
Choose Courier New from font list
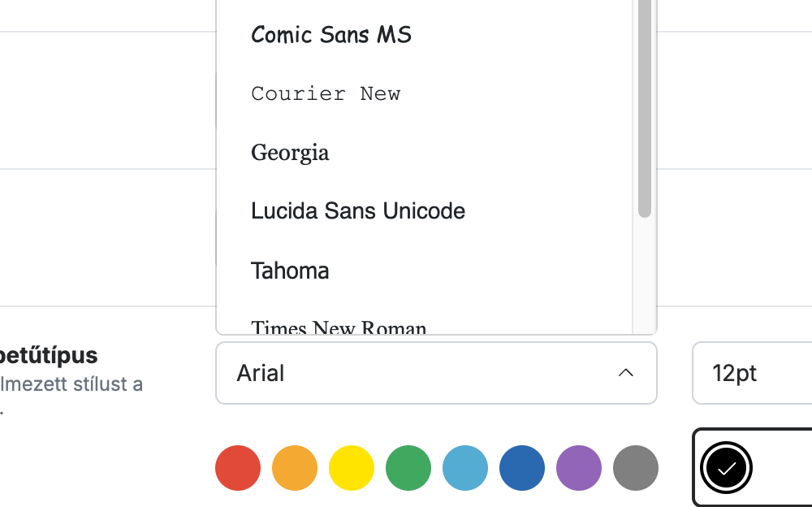point(425,93)
